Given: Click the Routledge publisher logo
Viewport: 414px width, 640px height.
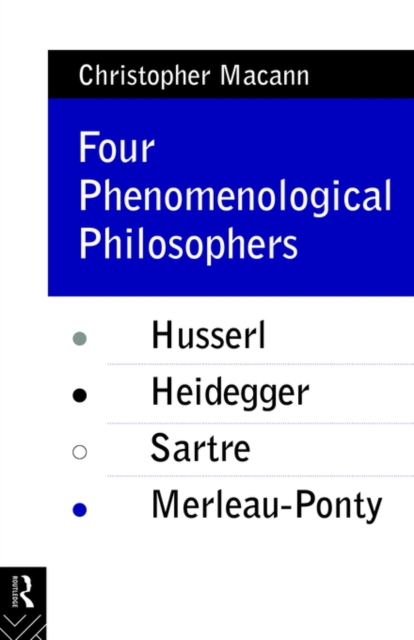Looking at the screenshot, I should [x=23, y=603].
